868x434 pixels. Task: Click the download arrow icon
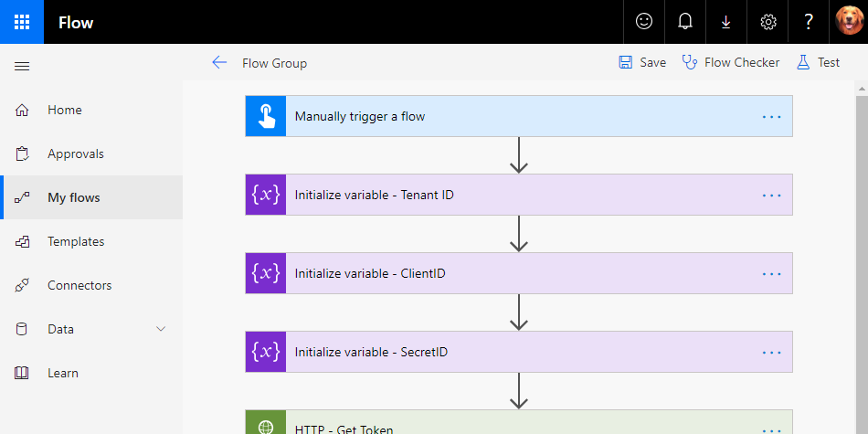726,22
